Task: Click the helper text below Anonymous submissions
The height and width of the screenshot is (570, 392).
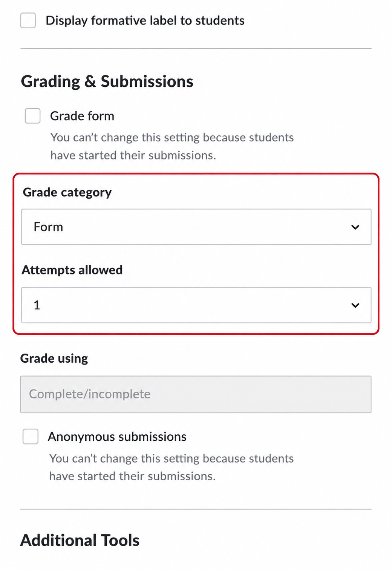Action: [171, 467]
